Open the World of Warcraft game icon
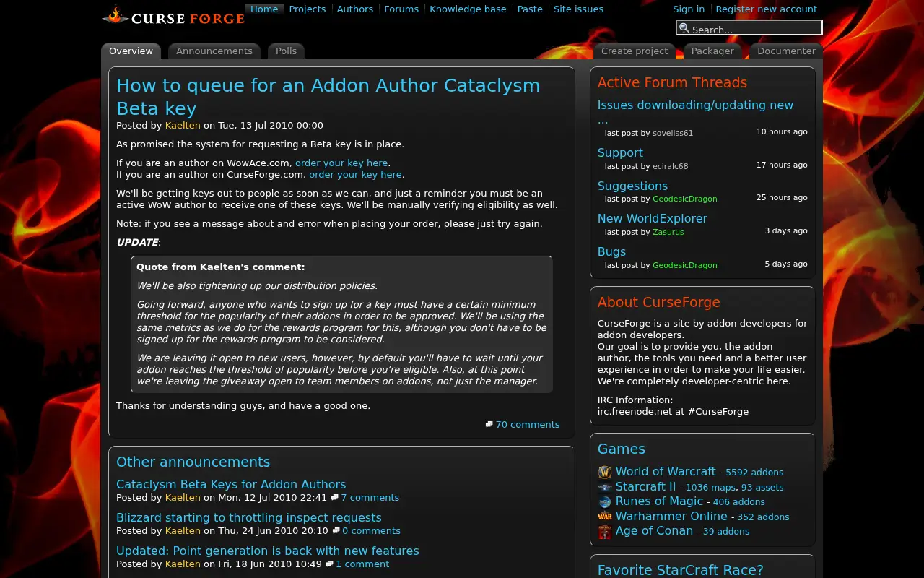924x578 pixels. click(605, 473)
